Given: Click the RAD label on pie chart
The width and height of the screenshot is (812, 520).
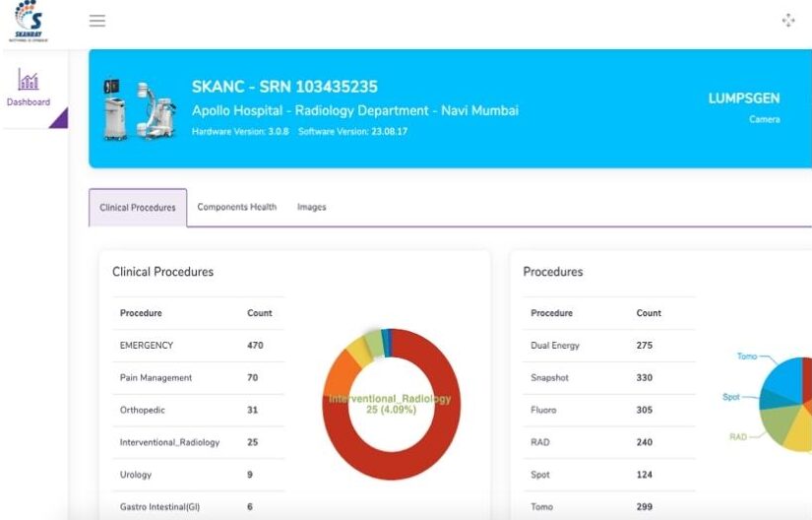Looking at the screenshot, I should 738,436.
